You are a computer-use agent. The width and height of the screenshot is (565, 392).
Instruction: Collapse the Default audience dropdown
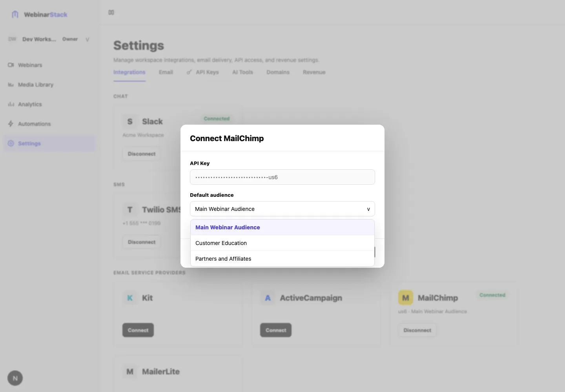[x=282, y=209]
